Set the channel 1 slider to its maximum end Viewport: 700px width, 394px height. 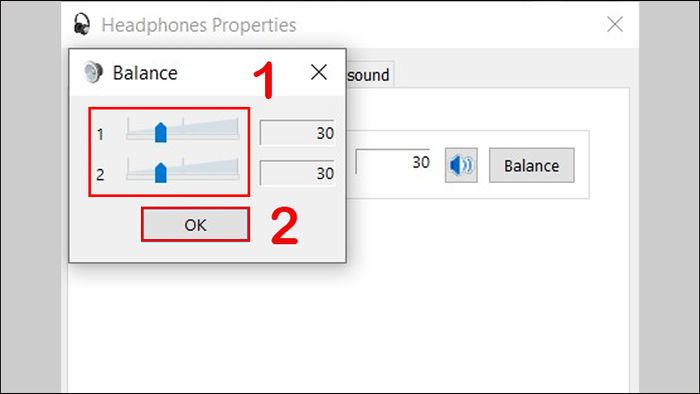(x=238, y=130)
